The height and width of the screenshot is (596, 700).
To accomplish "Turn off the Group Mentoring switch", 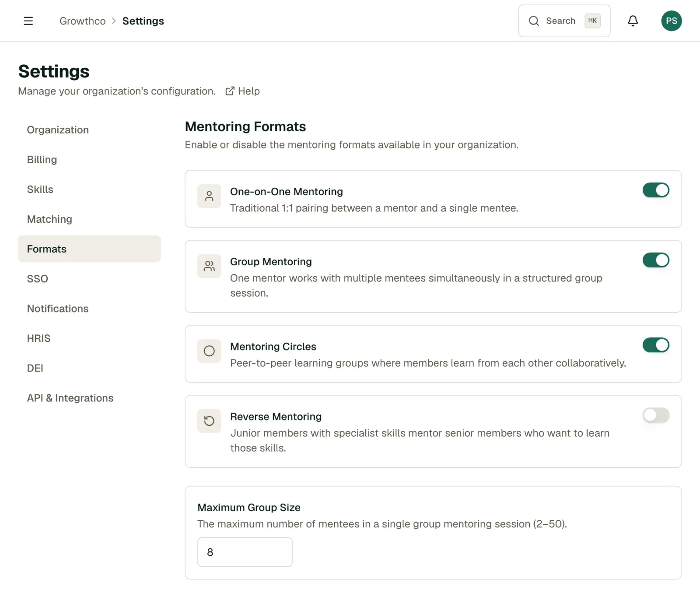I will click(x=655, y=260).
